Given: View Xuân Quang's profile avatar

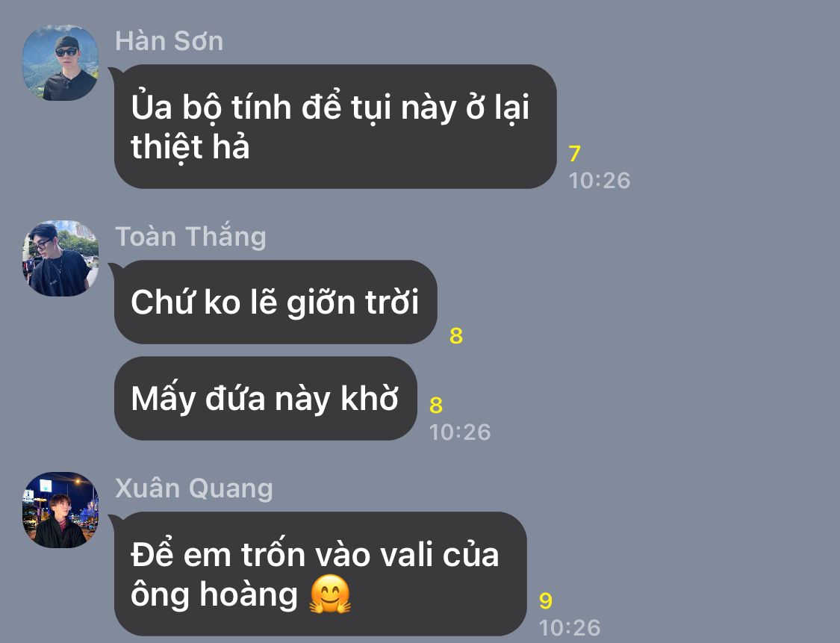Looking at the screenshot, I should (x=60, y=510).
